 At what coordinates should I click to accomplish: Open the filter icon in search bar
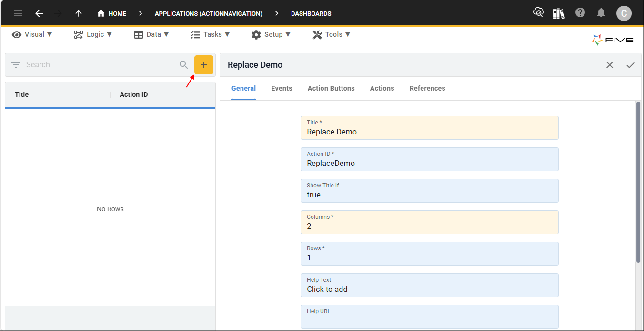point(15,64)
